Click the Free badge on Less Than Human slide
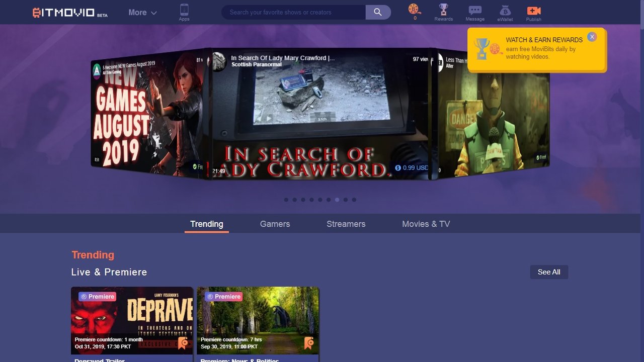644x362 pixels. coord(541,158)
